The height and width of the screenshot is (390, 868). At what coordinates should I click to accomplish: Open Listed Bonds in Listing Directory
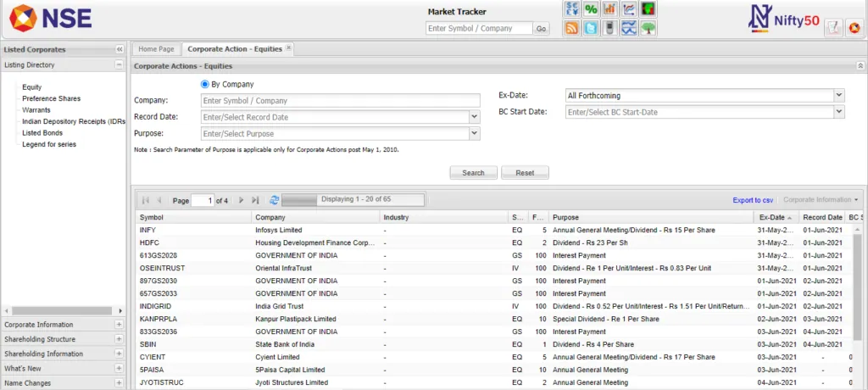pos(42,133)
